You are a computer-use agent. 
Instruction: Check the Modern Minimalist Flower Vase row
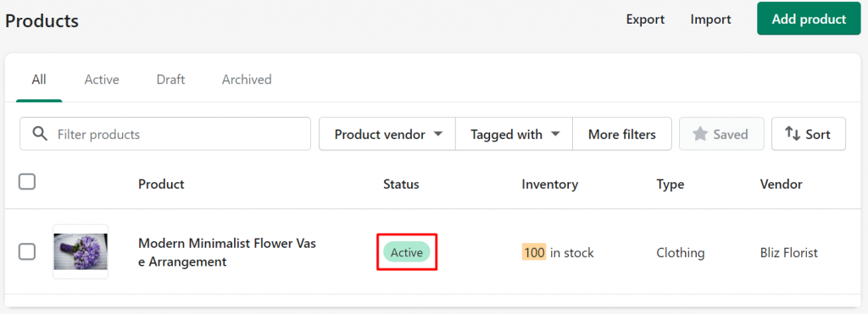click(27, 251)
